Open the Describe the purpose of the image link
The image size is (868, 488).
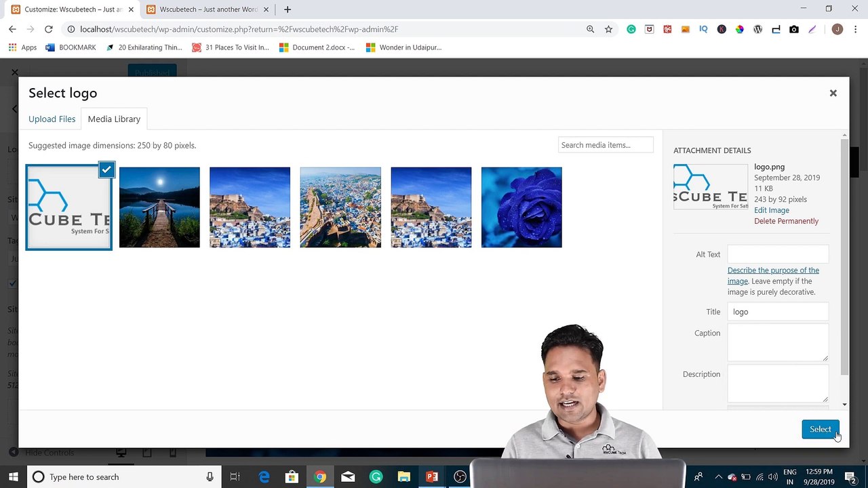pyautogui.click(x=773, y=275)
